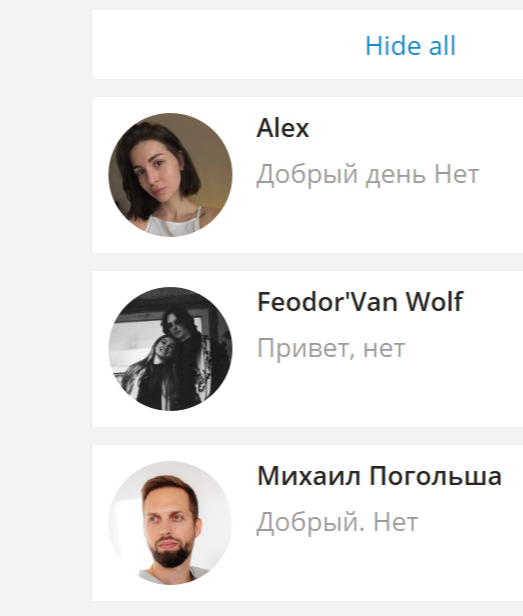Open the message 'Добрый день Нет'
The height and width of the screenshot is (616, 523).
pyautogui.click(x=368, y=174)
